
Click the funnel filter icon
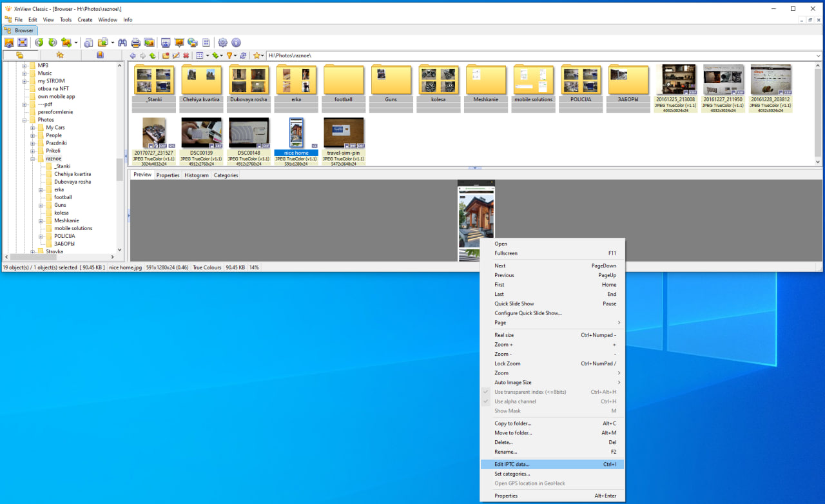(x=229, y=55)
